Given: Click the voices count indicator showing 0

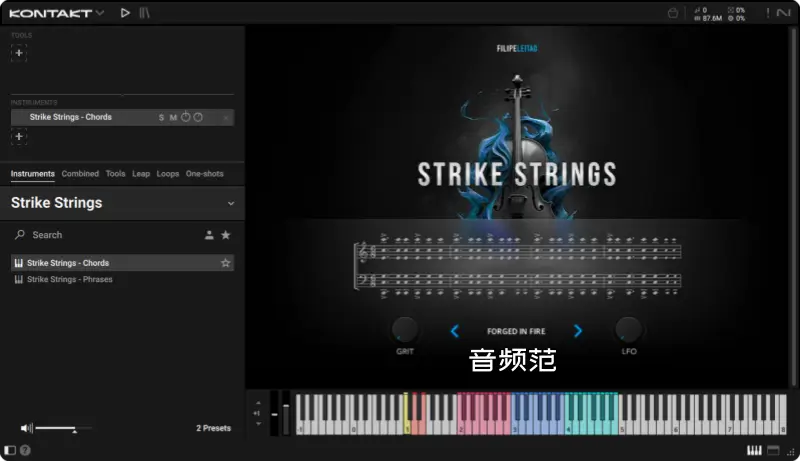Looking at the screenshot, I should [x=701, y=10].
